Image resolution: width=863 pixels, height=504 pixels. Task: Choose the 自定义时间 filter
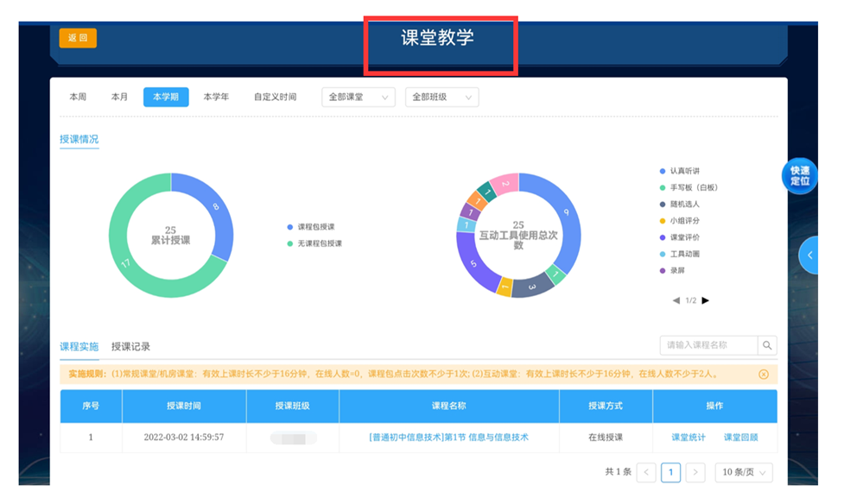click(275, 97)
